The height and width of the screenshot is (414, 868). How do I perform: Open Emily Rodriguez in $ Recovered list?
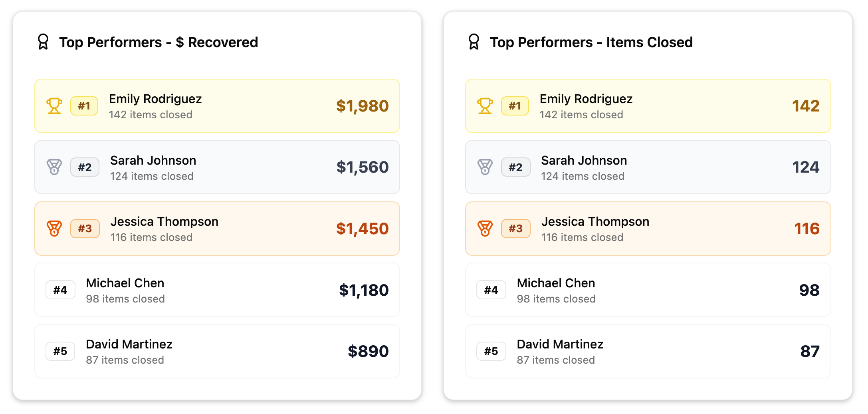click(155, 99)
